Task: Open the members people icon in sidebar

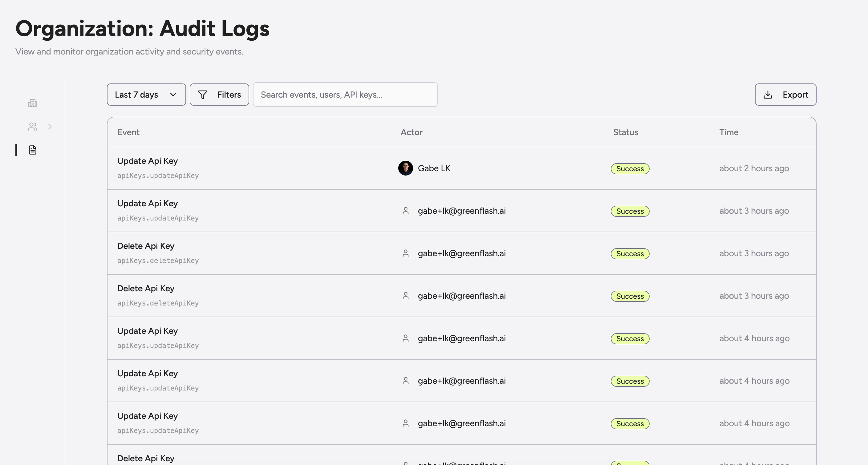Action: click(33, 127)
